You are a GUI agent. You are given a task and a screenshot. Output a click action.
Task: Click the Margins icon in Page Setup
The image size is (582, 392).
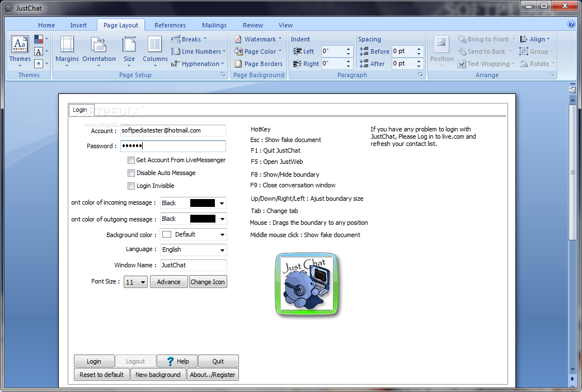pyautogui.click(x=67, y=45)
